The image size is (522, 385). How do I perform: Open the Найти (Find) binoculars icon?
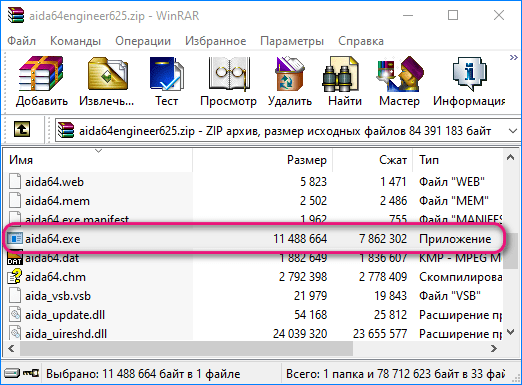tap(340, 74)
